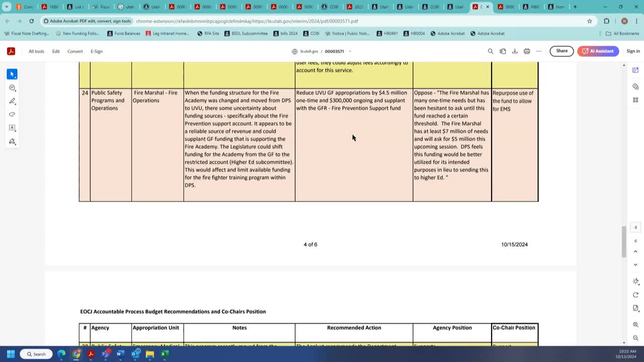This screenshot has height=362, width=644.
Task: Select the add text box tool
Action: click(x=12, y=128)
